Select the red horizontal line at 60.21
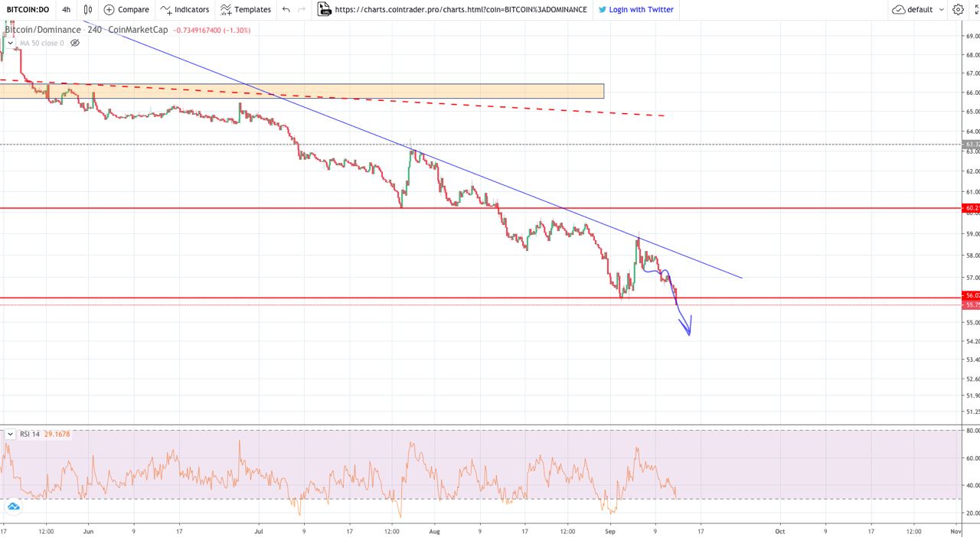The height and width of the screenshot is (537, 980). click(481, 207)
